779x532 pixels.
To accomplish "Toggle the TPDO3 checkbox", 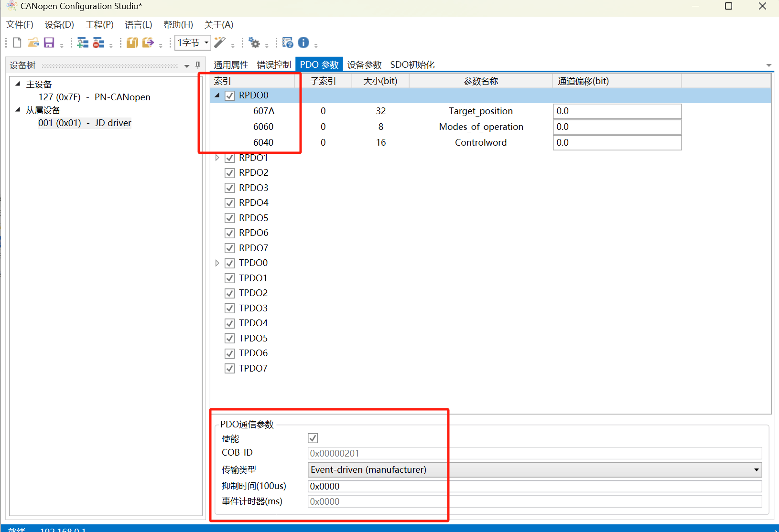I will click(229, 309).
